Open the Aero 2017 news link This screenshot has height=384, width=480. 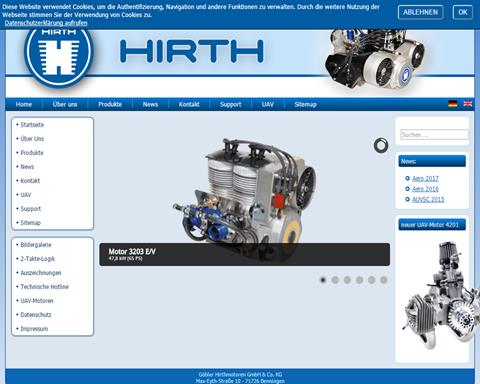coord(425,178)
